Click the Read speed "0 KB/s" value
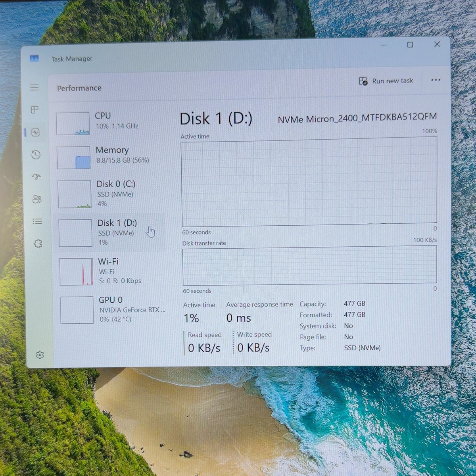The height and width of the screenshot is (476, 476). 204,348
